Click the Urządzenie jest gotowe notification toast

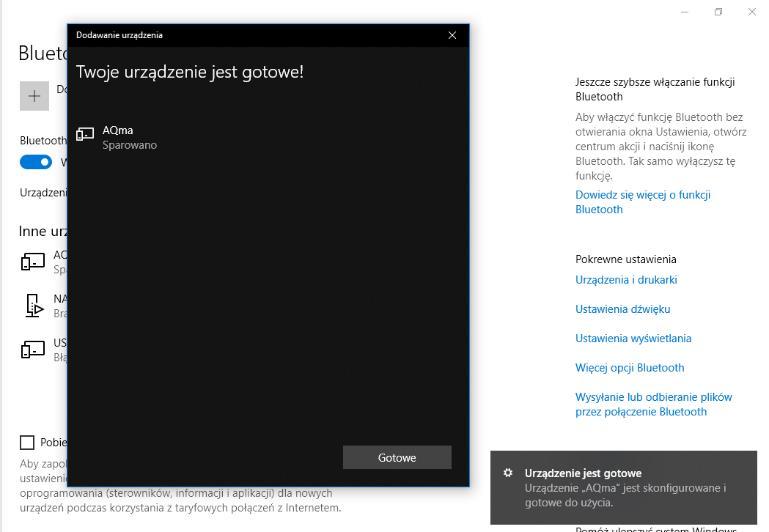pos(623,487)
